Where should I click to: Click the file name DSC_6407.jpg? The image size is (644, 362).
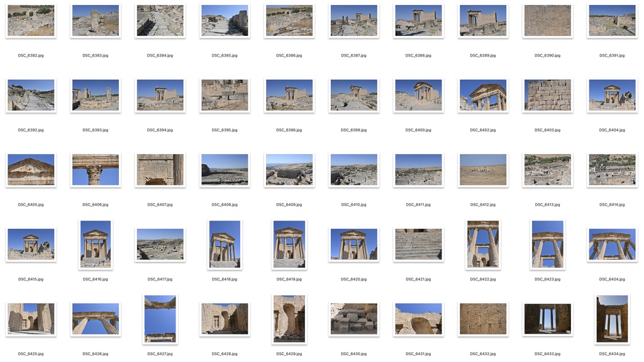tap(160, 205)
